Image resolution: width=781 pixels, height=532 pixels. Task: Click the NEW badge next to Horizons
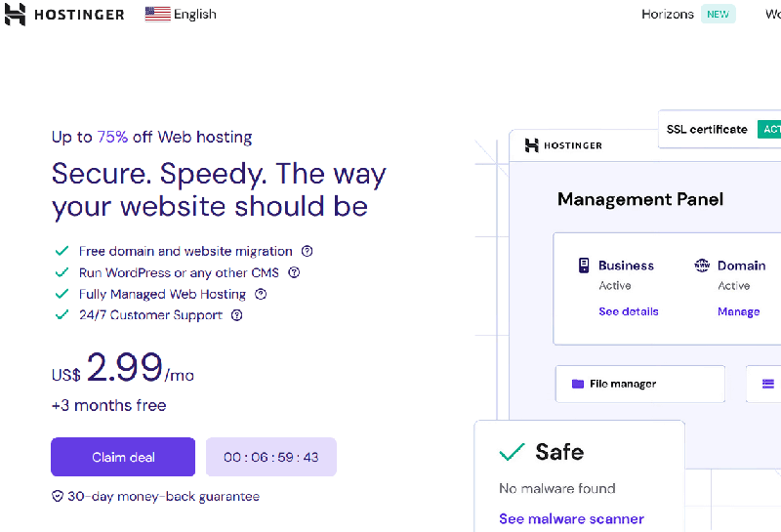718,14
